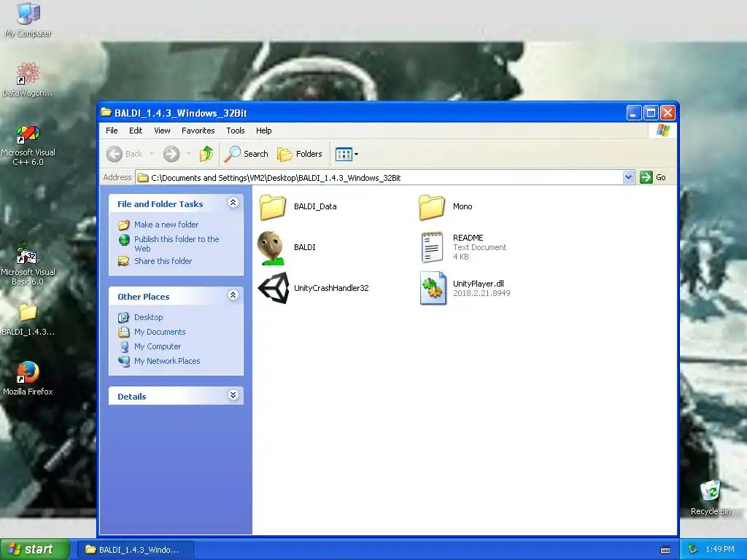
Task: Open the Forward history dropdown arrow
Action: [x=189, y=154]
